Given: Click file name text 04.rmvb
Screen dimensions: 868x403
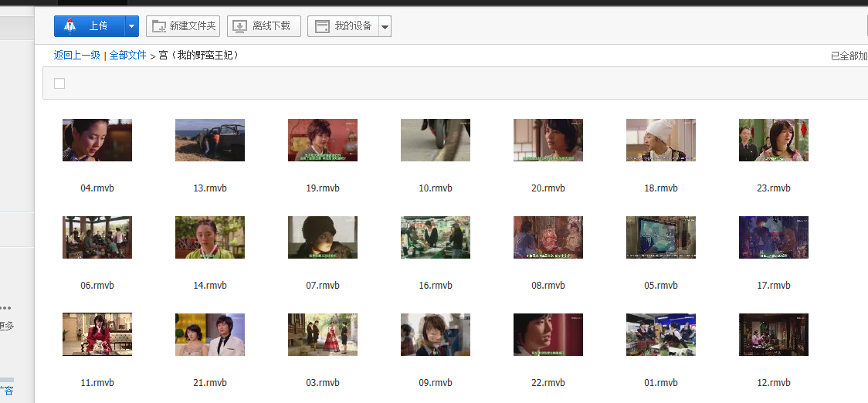Looking at the screenshot, I should click(x=97, y=188).
